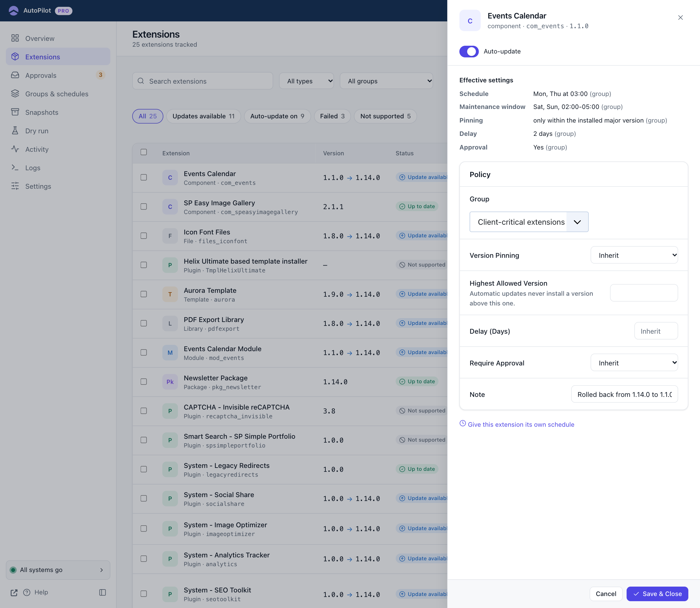
Task: Click the external link icon beside Help
Action: pos(14,592)
